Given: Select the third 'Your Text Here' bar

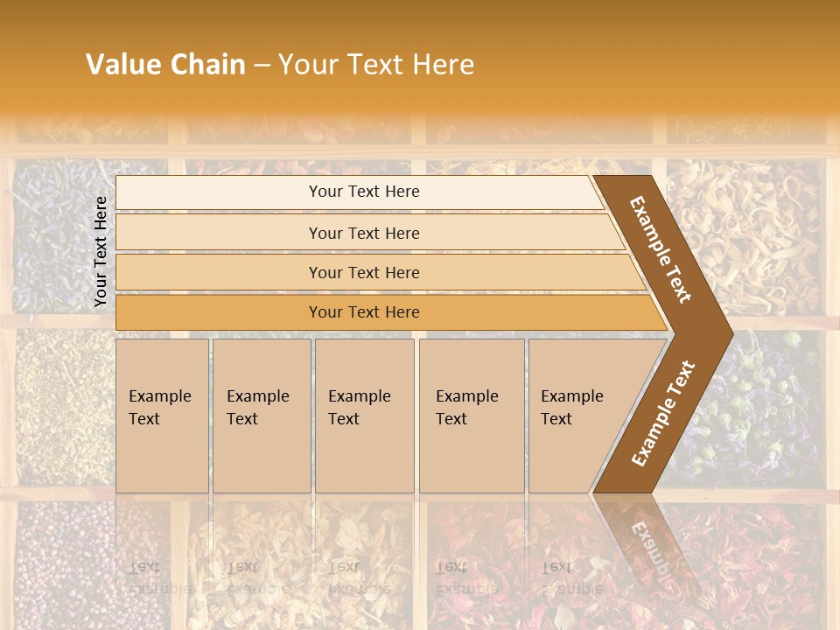Looking at the screenshot, I should 363,272.
